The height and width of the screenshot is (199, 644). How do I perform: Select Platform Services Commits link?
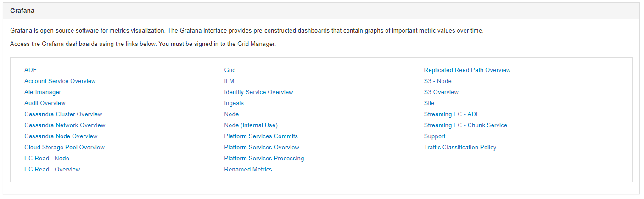(261, 136)
